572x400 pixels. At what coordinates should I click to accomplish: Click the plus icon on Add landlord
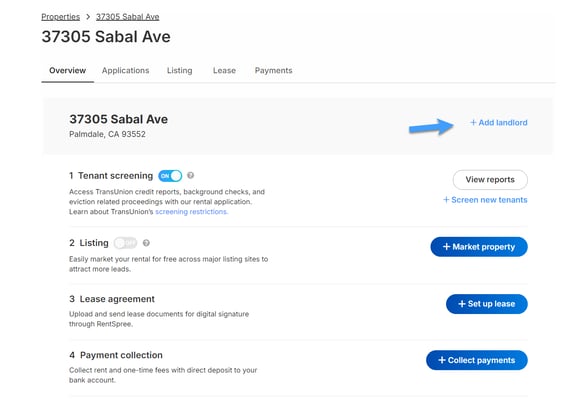(473, 123)
